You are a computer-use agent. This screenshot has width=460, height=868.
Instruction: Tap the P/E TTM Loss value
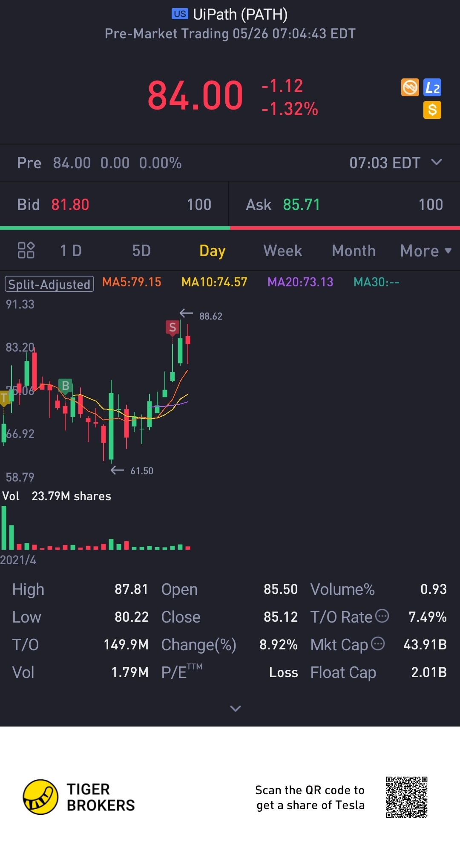coord(284,672)
